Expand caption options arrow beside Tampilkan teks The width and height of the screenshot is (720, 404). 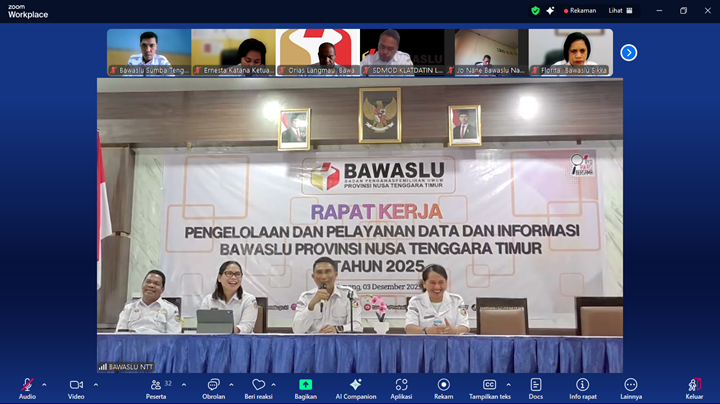coord(508,385)
